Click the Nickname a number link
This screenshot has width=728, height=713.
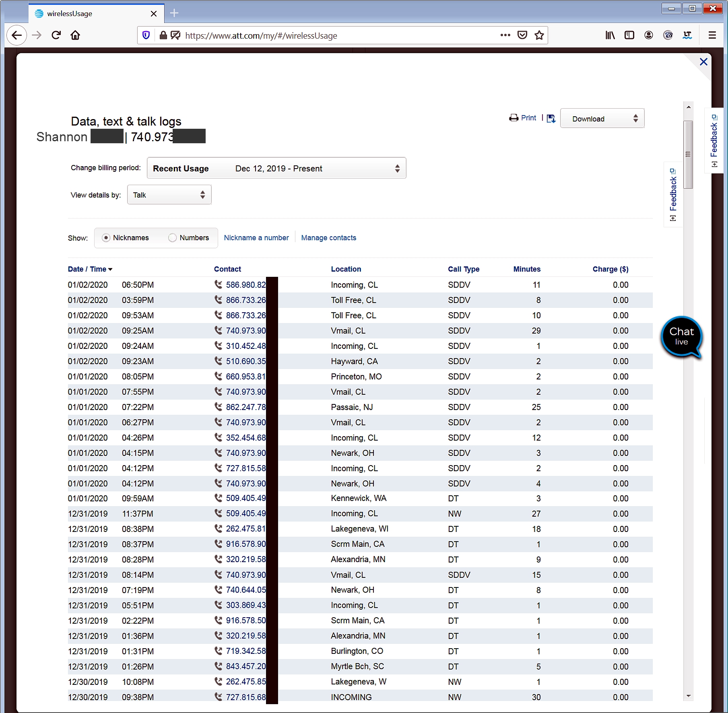[256, 238]
